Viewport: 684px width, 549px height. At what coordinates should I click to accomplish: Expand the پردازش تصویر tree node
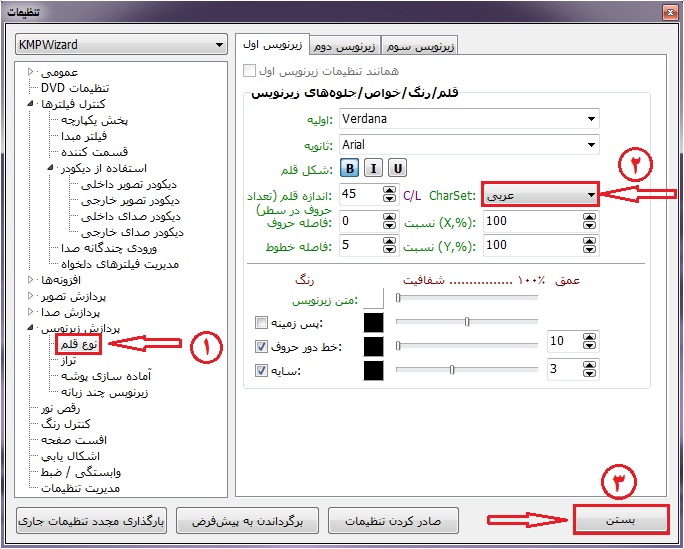tap(31, 296)
